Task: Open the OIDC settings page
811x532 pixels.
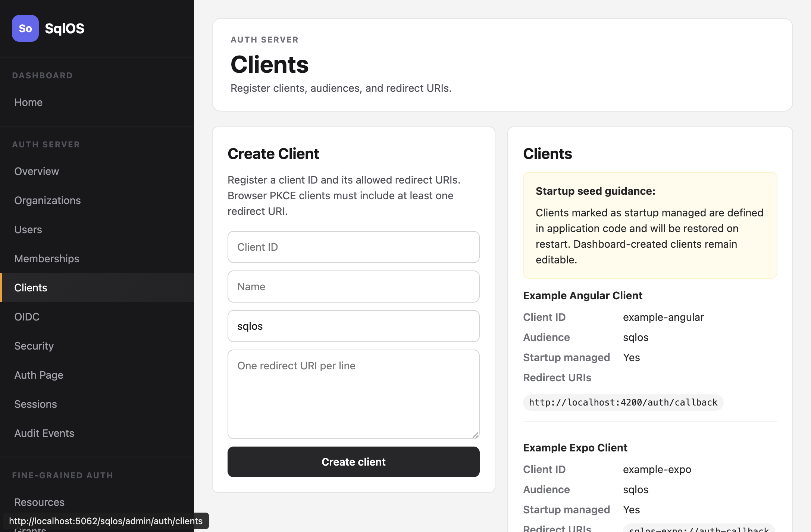Action: click(x=27, y=317)
